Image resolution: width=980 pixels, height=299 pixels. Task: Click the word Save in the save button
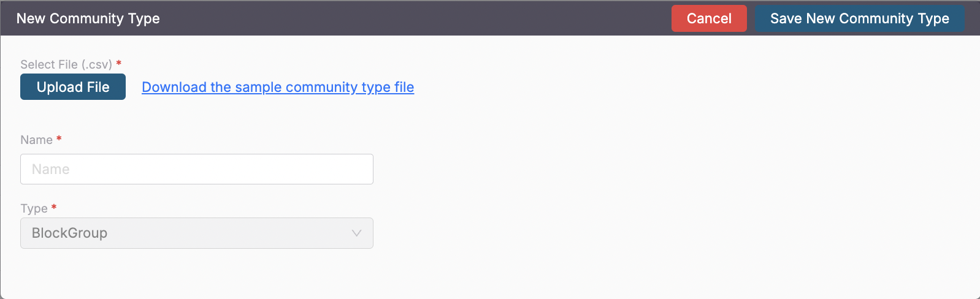tap(786, 18)
